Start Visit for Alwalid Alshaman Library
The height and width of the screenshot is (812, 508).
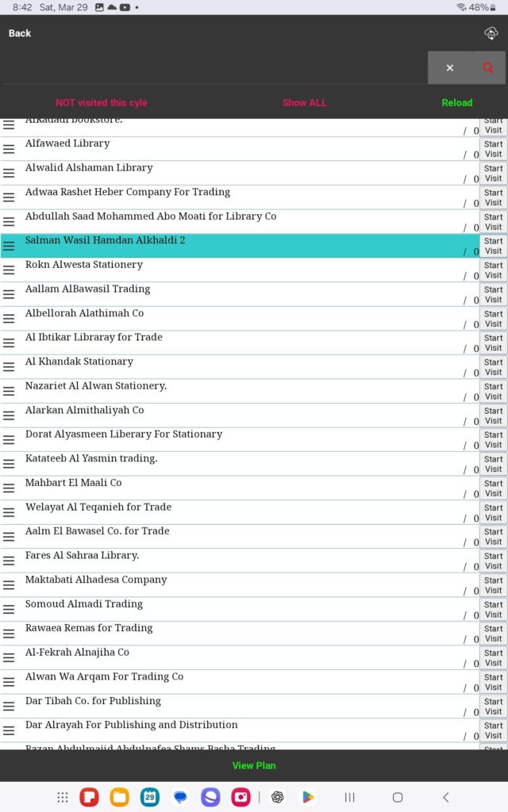pos(493,173)
